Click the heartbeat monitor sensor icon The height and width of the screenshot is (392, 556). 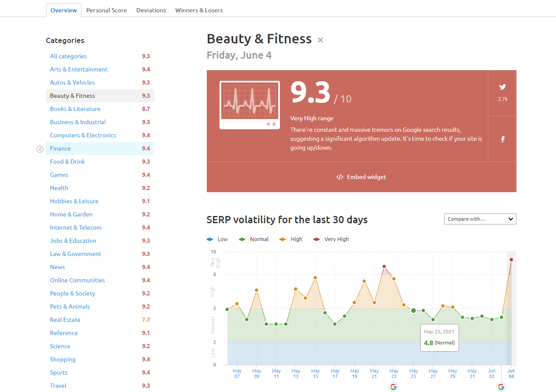coord(250,105)
